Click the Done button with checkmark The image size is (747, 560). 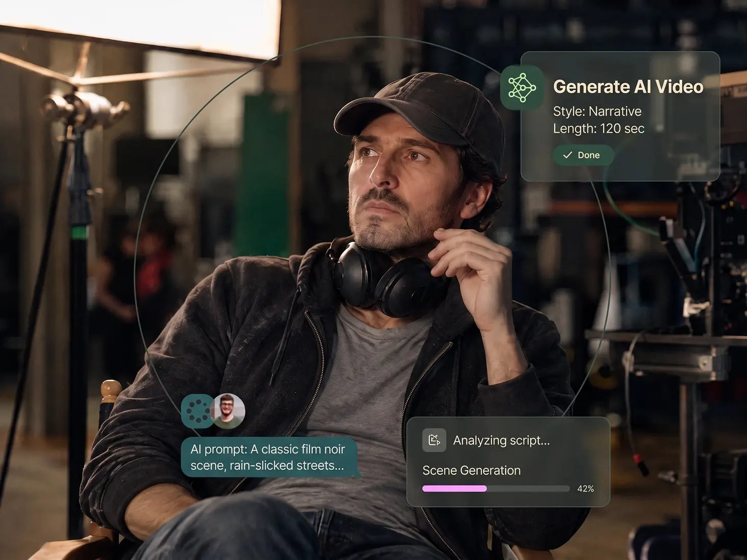583,155
